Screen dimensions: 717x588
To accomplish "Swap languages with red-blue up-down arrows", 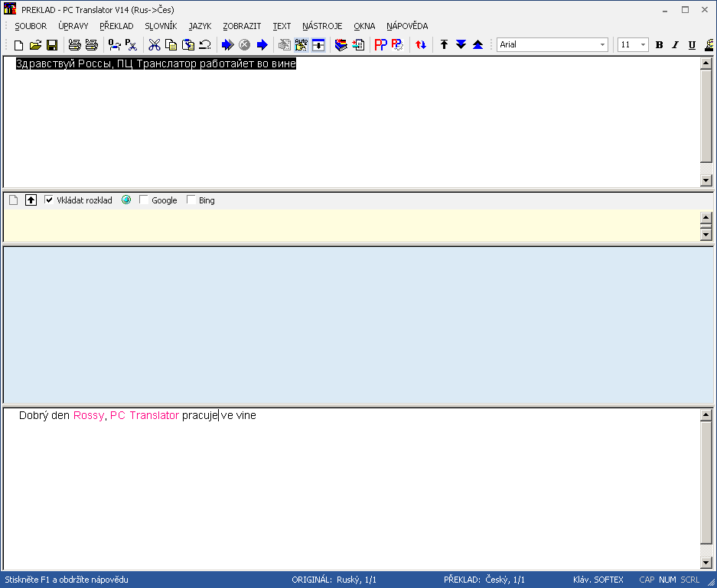I will click(421, 45).
